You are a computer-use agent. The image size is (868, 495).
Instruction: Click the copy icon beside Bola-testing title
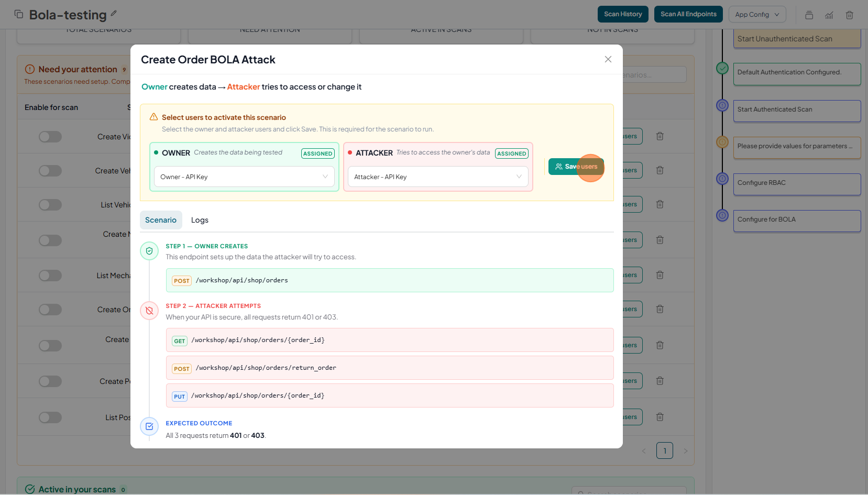point(19,14)
